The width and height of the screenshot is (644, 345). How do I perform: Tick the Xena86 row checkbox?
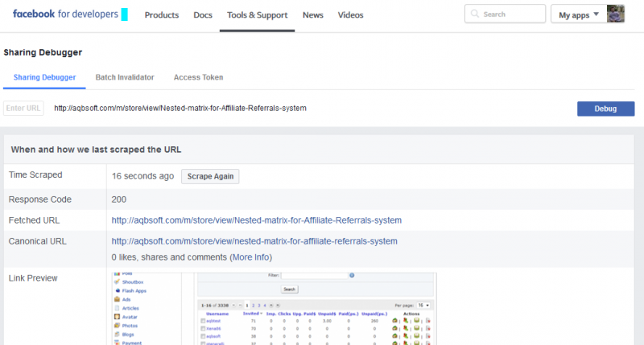[x=203, y=329]
